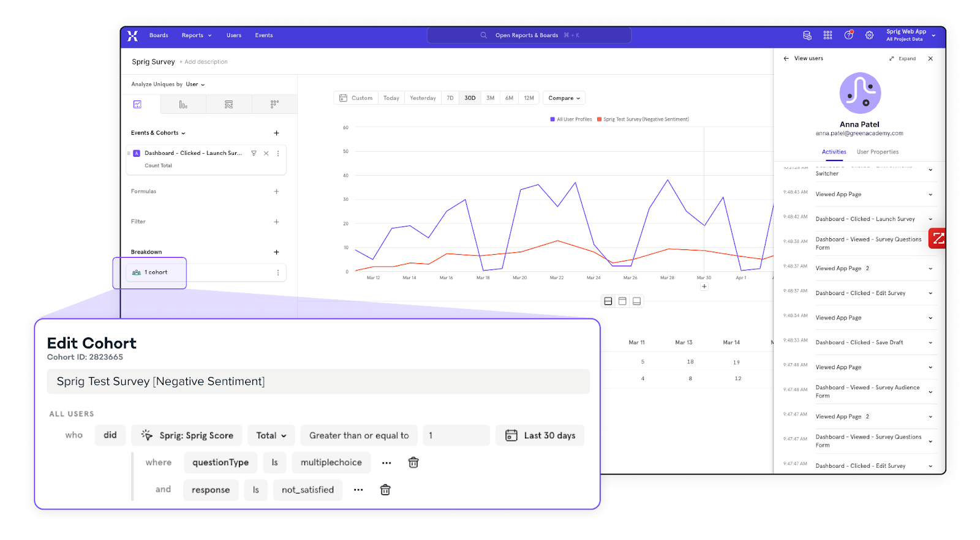Click the plus marker below the chart axis
This screenshot has width=980, height=540.
(704, 287)
